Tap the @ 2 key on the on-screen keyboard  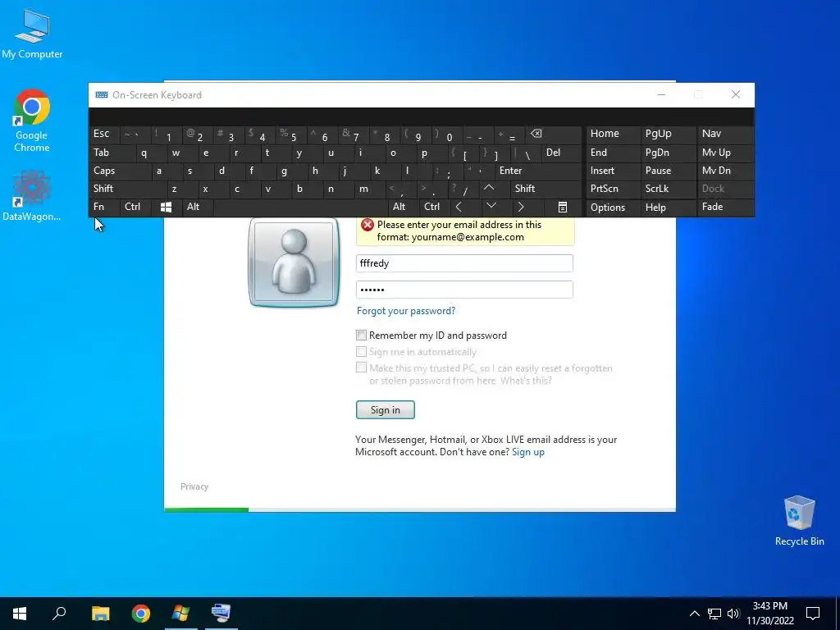click(197, 135)
